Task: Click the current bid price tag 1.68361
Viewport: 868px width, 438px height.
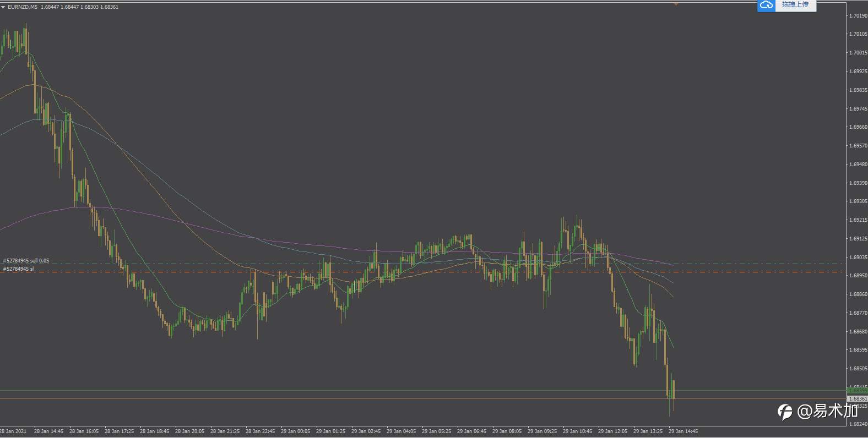Action: [858, 398]
